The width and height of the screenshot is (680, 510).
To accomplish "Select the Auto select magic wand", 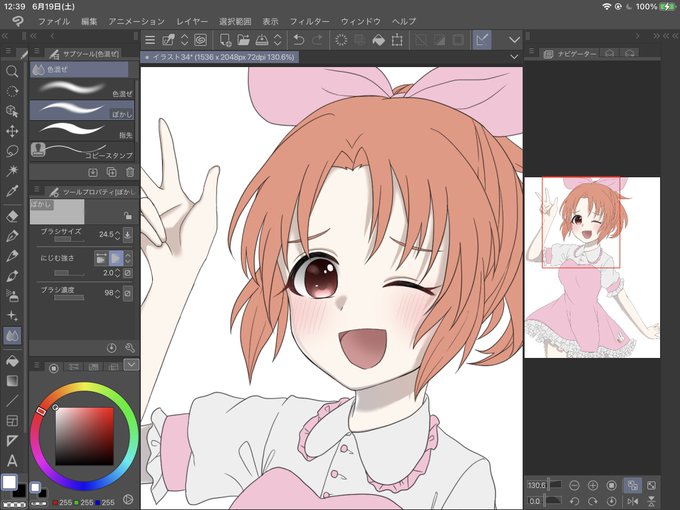I will tap(12, 170).
